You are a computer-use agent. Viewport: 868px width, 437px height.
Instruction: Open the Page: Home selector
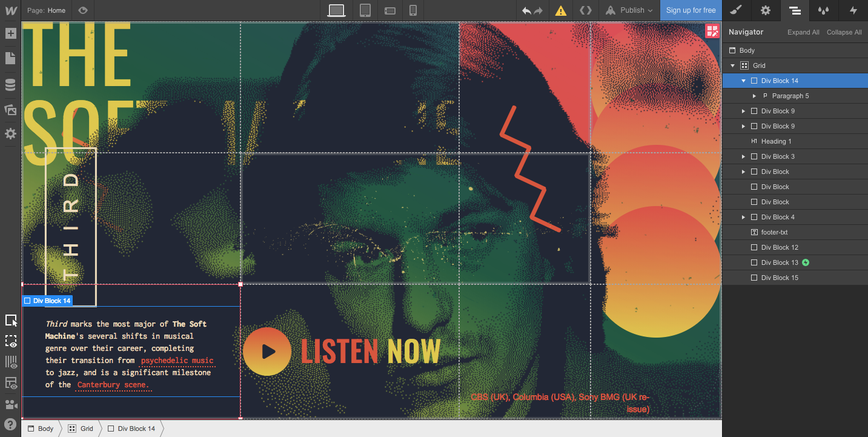click(47, 10)
